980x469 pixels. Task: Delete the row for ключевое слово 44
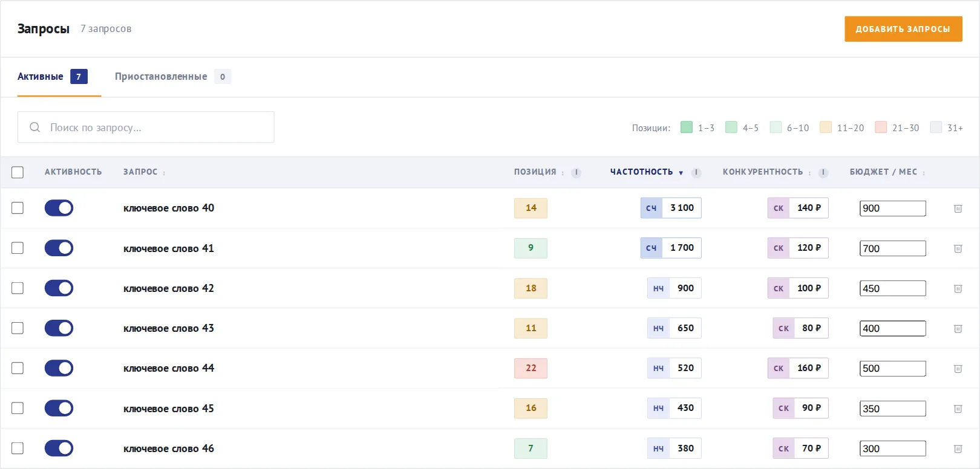click(x=958, y=369)
